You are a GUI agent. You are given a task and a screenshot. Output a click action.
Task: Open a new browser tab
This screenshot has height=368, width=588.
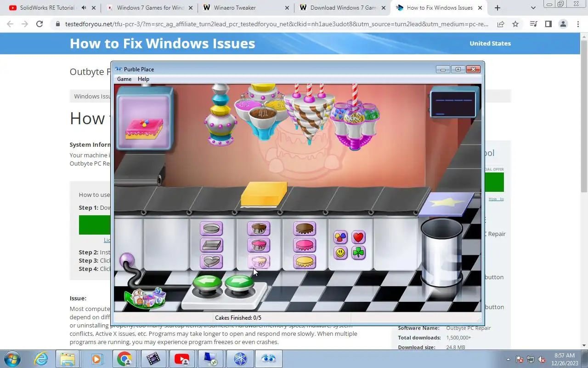coord(497,8)
